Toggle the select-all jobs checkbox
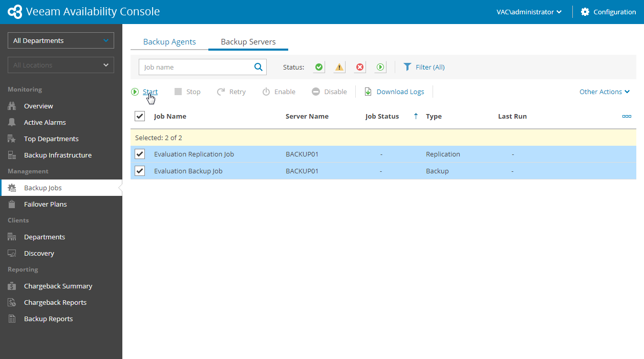The width and height of the screenshot is (644, 359). click(140, 116)
